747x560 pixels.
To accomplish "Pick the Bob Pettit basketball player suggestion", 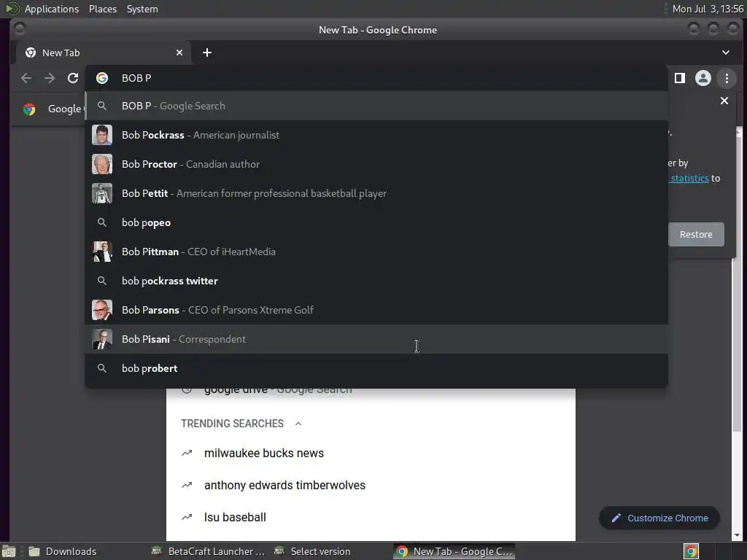I will (376, 193).
